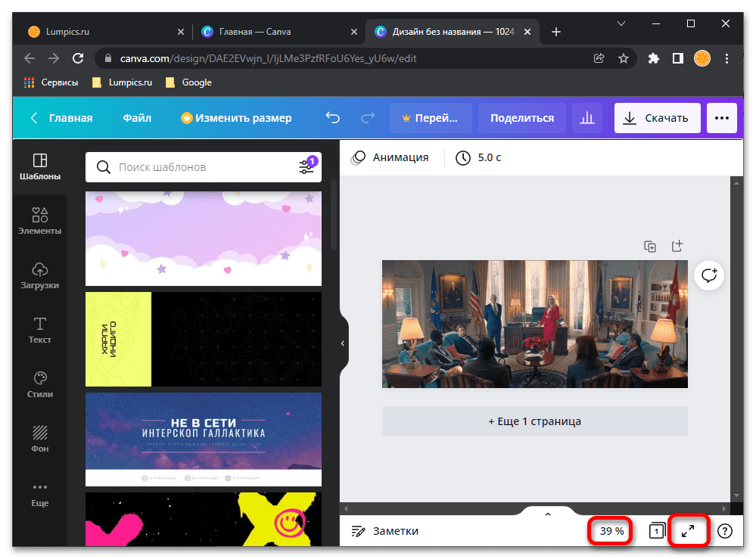Screen dimensions: 756x559
Task: Select the pink clouds template thumbnail
Action: pyautogui.click(x=204, y=238)
